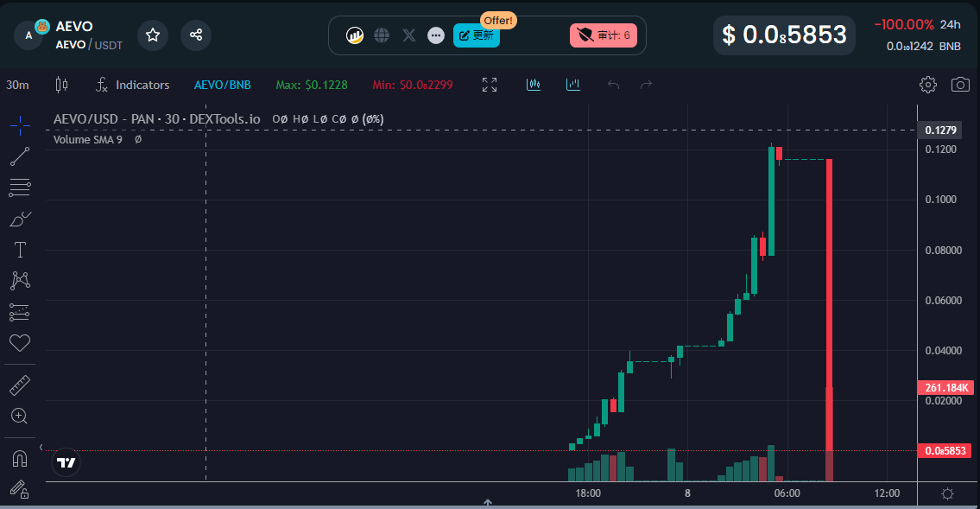Undo the last chart action

613,85
